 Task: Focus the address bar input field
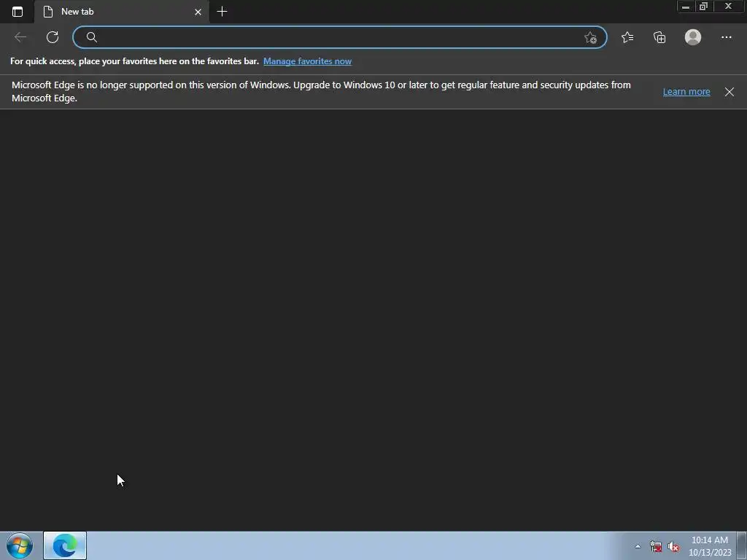(x=339, y=37)
